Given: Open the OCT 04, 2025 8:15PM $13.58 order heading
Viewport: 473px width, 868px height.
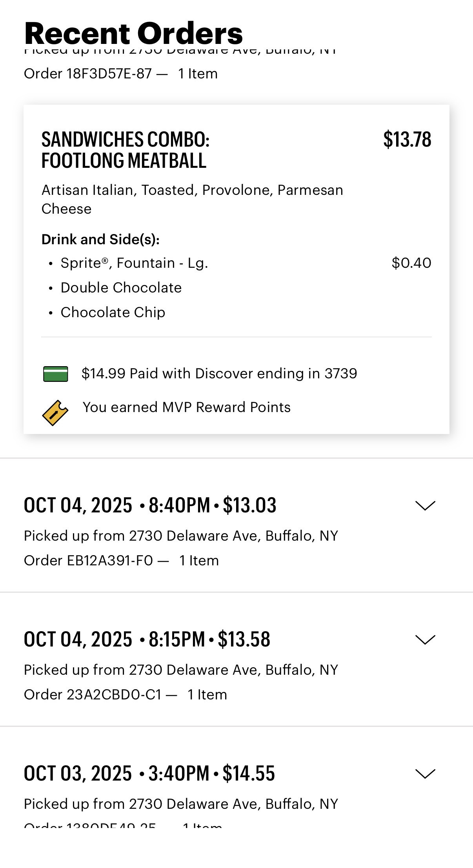Looking at the screenshot, I should (x=147, y=639).
